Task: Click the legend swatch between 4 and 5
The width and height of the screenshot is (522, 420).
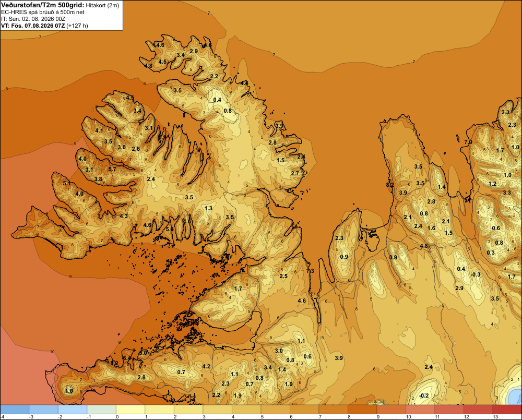Action: [246, 410]
